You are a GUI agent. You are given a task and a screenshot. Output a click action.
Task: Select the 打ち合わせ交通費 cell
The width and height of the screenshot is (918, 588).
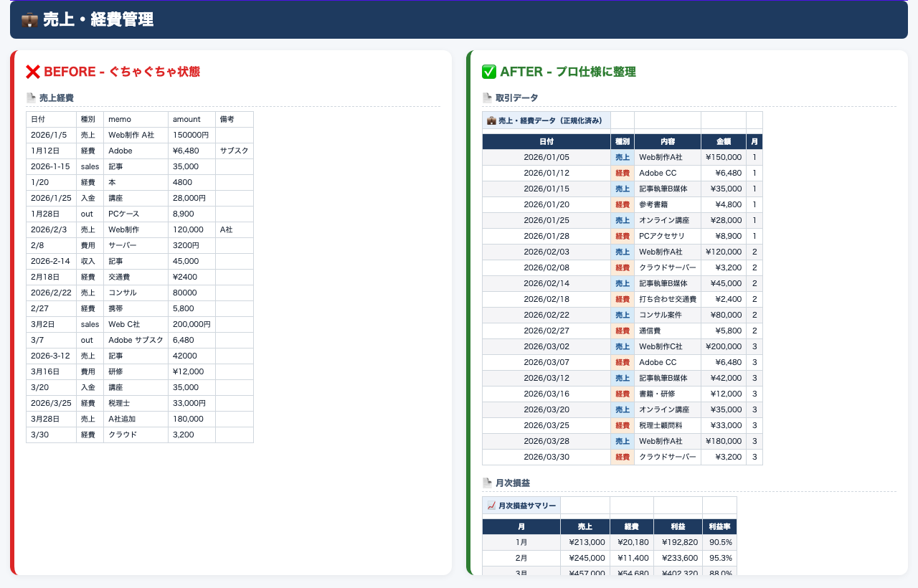coord(668,300)
